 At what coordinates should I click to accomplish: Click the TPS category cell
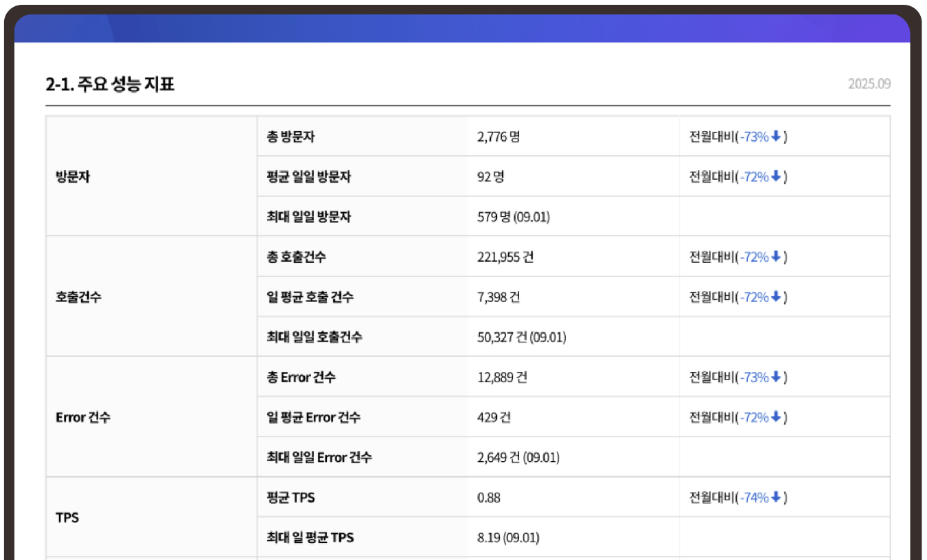click(x=67, y=517)
